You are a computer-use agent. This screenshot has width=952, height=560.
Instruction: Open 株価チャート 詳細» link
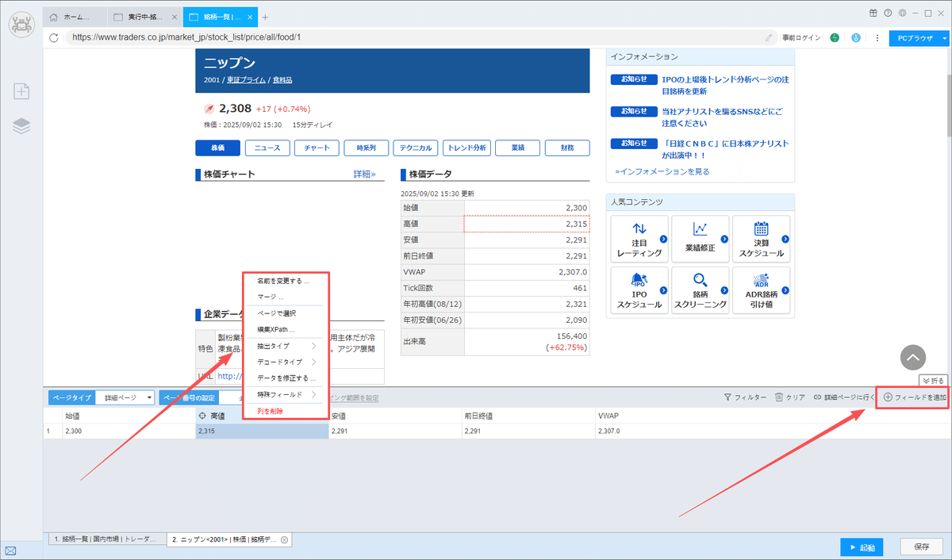pos(364,174)
